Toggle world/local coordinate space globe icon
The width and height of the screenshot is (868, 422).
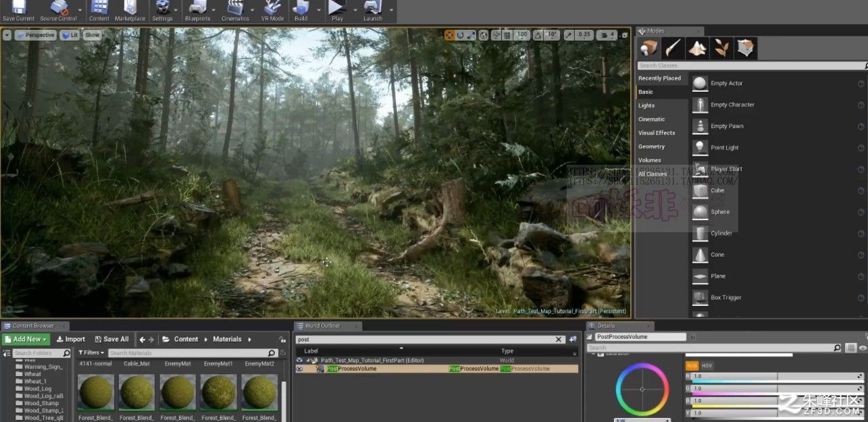[x=484, y=35]
